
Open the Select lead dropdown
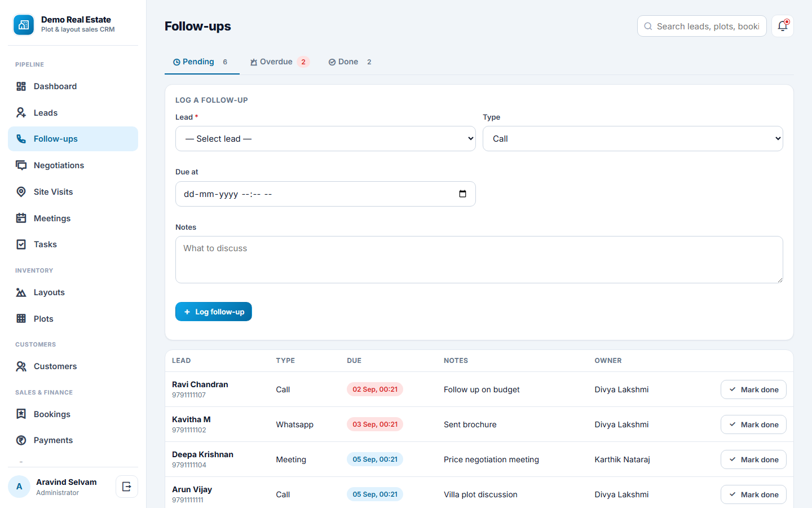pyautogui.click(x=325, y=139)
